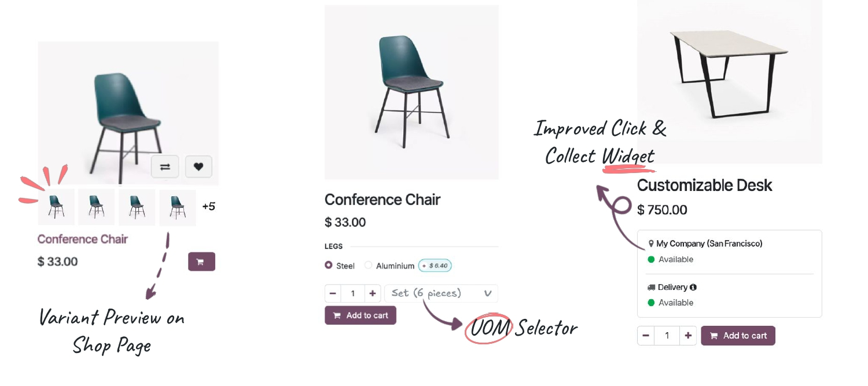This screenshot has height=386, width=868.
Task: Click the chevron on the UOM dropdown
Action: (x=487, y=293)
